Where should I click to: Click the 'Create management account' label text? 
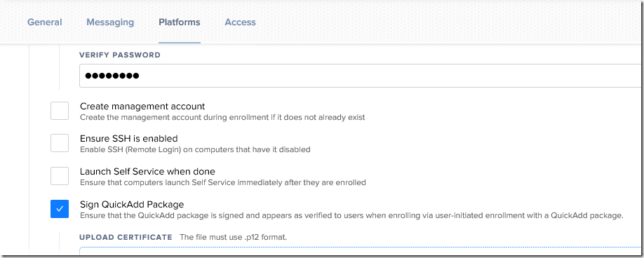coord(142,107)
